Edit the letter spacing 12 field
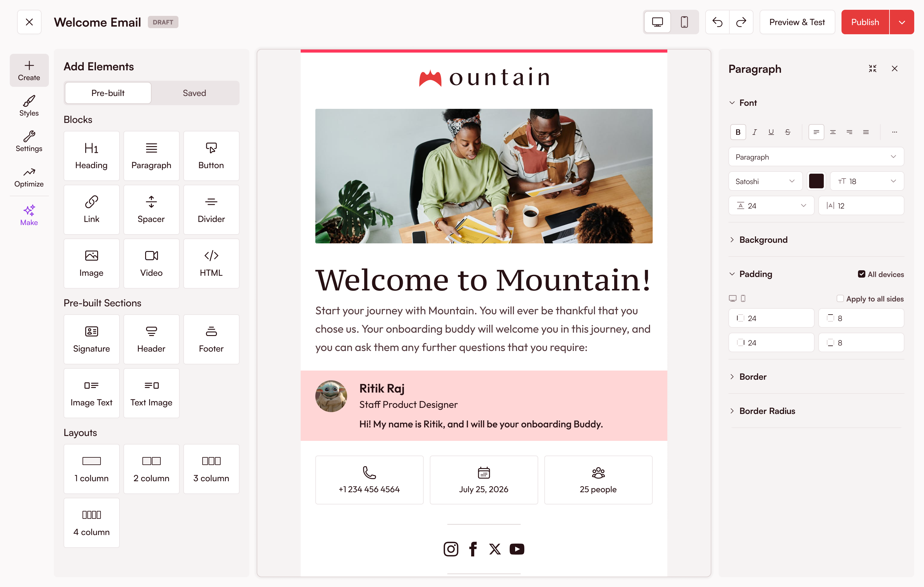The width and height of the screenshot is (924, 587). click(x=861, y=206)
